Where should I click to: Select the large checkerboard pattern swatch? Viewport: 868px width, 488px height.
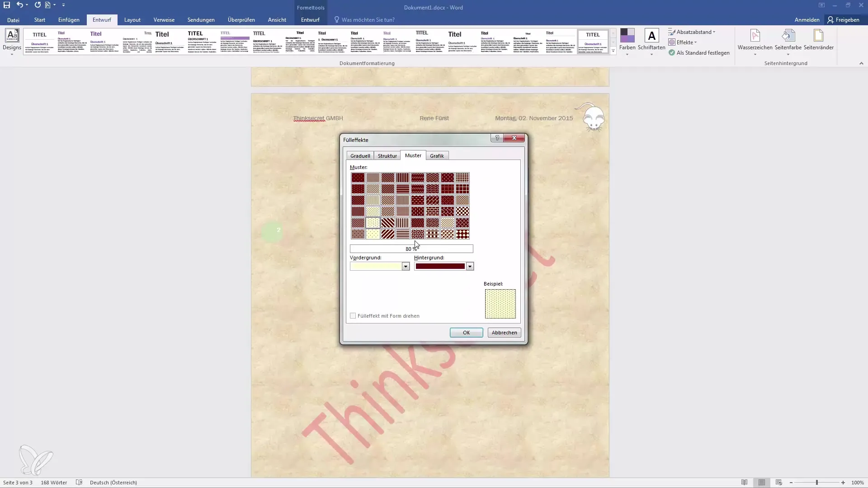(x=462, y=211)
